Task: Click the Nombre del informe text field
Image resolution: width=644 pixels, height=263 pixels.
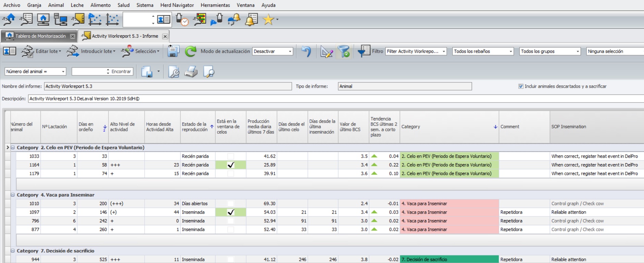Action: tap(168, 86)
